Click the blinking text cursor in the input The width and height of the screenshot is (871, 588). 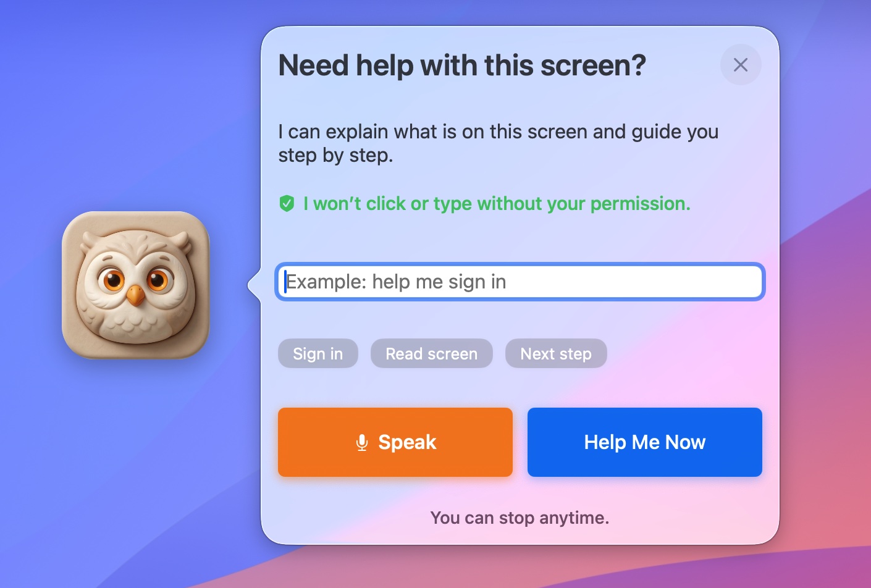285,282
